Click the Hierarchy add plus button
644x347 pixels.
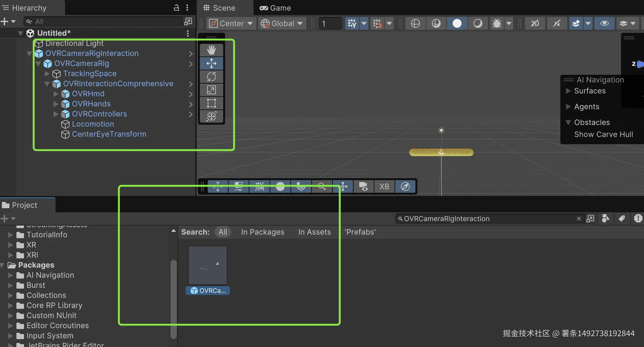point(4,21)
